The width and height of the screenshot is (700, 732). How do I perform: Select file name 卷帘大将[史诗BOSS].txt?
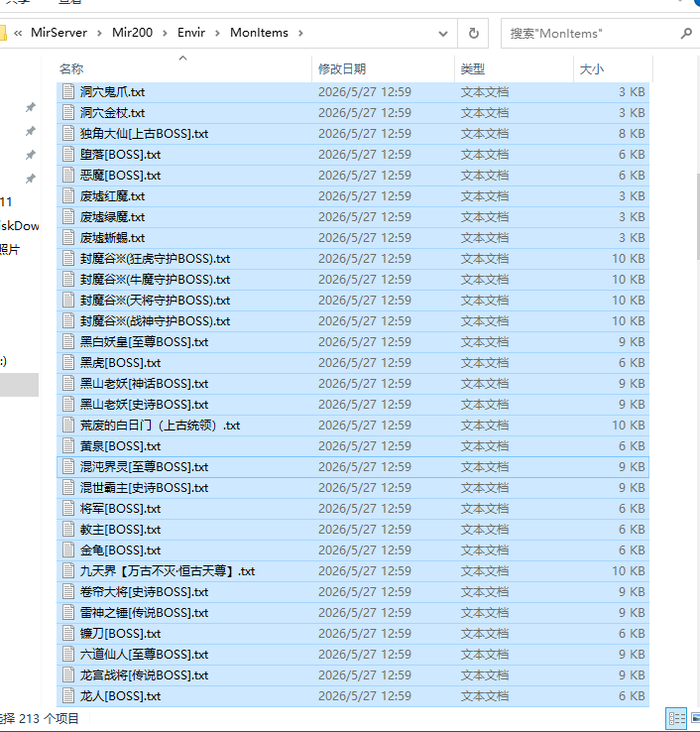tap(144, 591)
